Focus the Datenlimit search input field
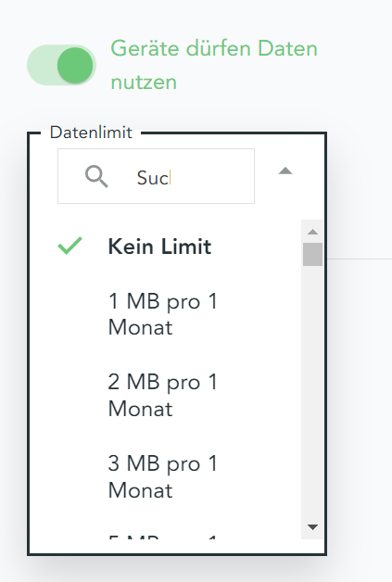Image resolution: width=392 pixels, height=582 pixels. [156, 176]
